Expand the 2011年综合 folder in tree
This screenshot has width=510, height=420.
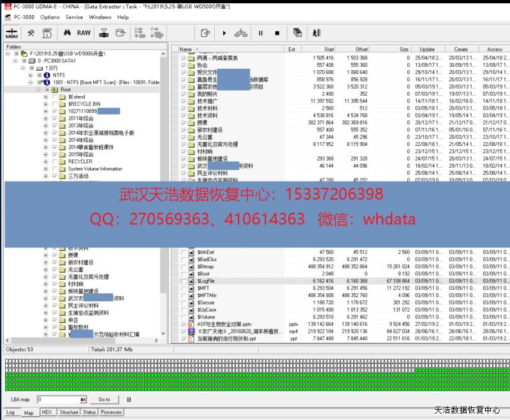coord(46,119)
